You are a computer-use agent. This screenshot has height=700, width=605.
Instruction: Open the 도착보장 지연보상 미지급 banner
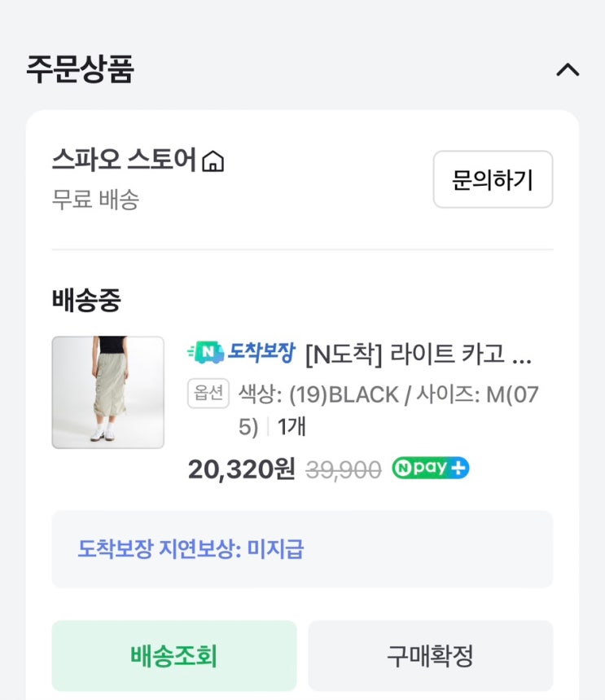click(x=302, y=549)
